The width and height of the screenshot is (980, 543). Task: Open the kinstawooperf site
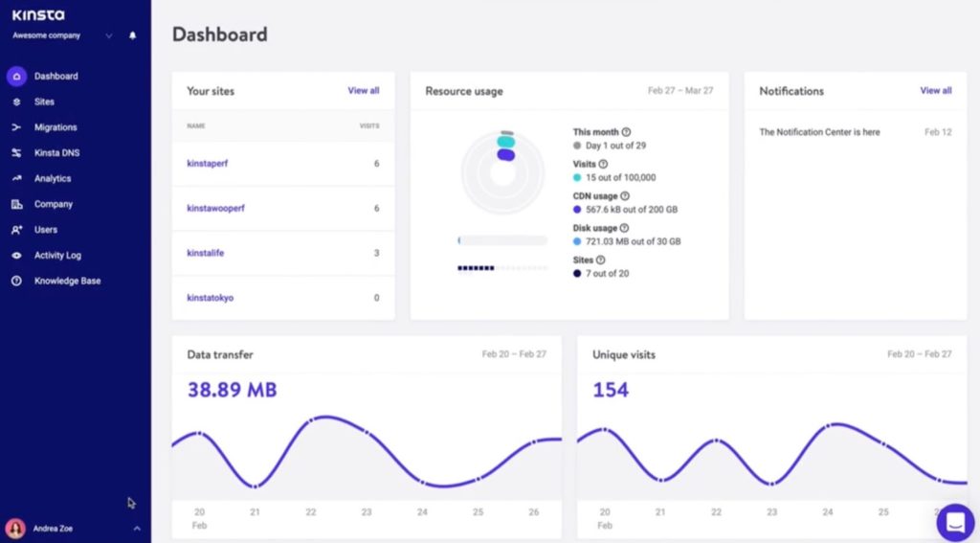[x=215, y=209]
